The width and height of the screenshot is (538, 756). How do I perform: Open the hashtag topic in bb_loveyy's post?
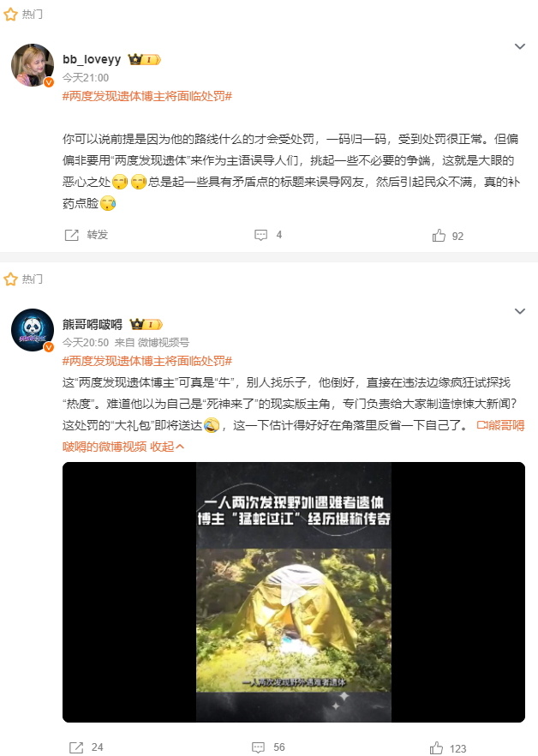[x=147, y=96]
